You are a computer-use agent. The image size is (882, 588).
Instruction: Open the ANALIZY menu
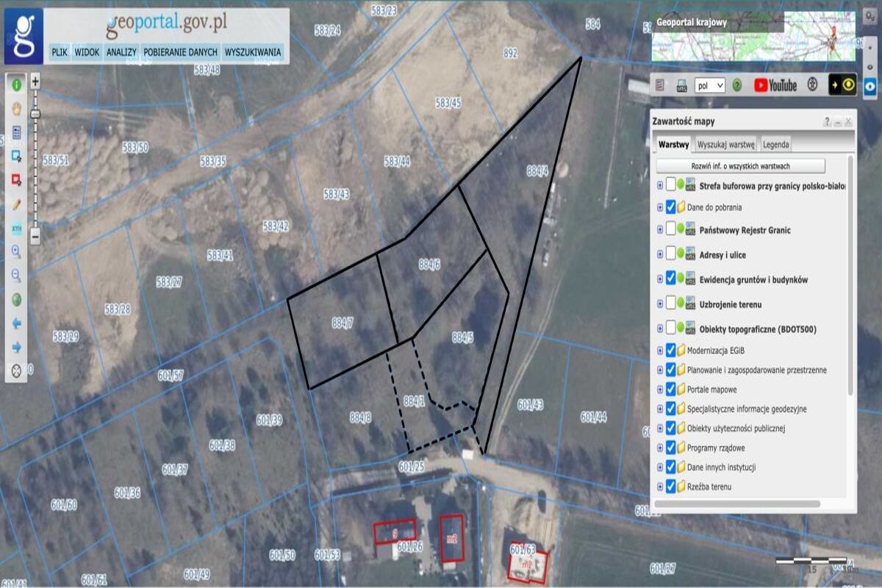121,52
